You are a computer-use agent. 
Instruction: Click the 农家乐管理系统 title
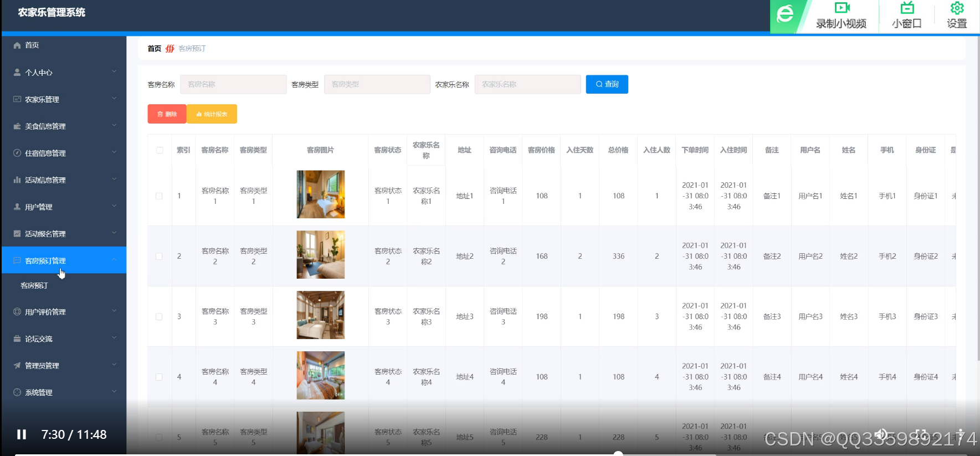pos(52,12)
